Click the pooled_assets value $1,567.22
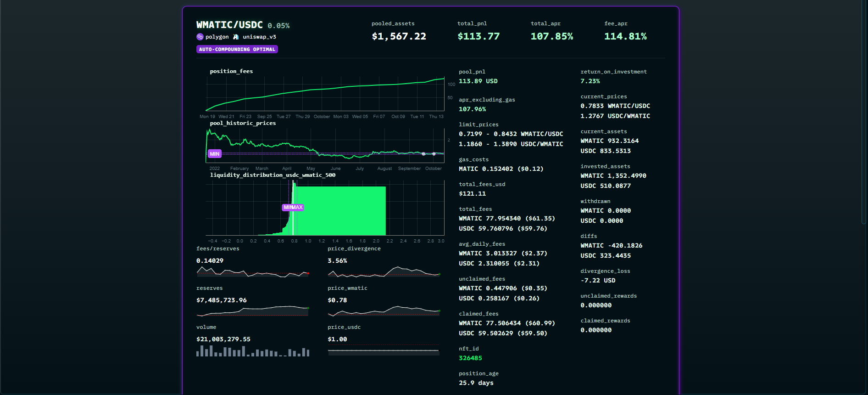The height and width of the screenshot is (395, 868). point(399,36)
